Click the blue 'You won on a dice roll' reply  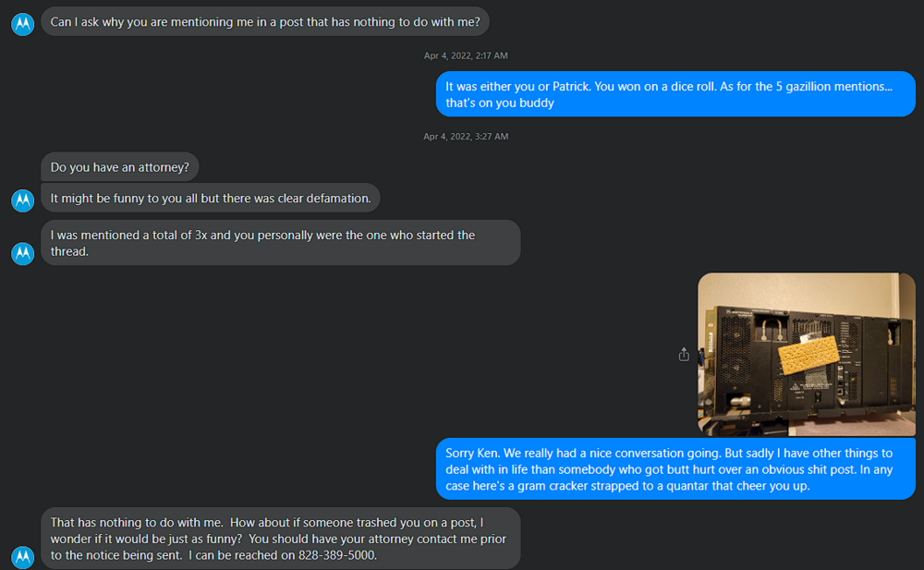pyautogui.click(x=675, y=94)
